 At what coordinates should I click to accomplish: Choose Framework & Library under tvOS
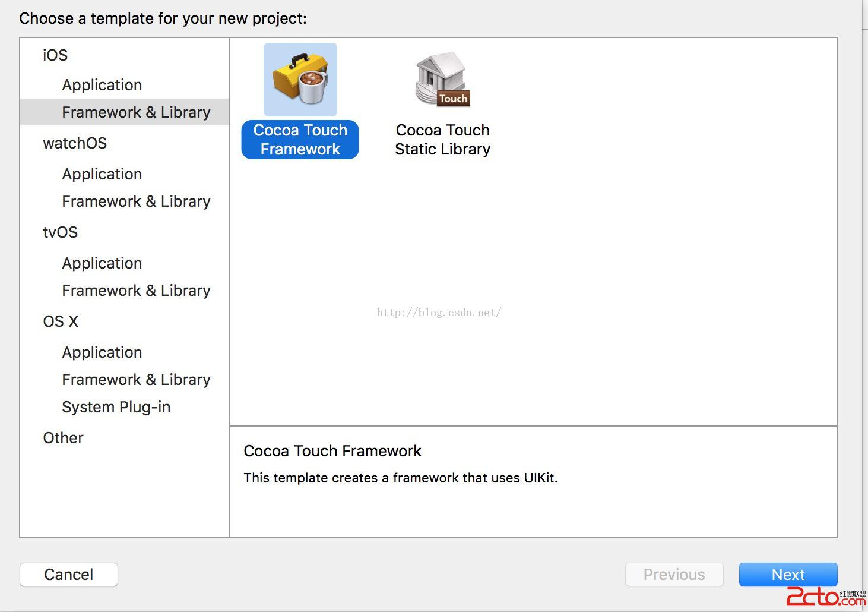136,291
